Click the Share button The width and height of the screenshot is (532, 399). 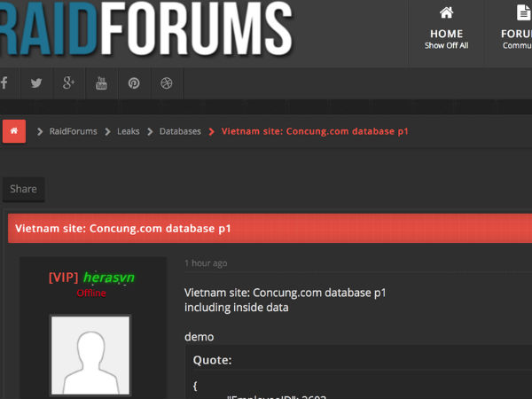[x=23, y=189]
